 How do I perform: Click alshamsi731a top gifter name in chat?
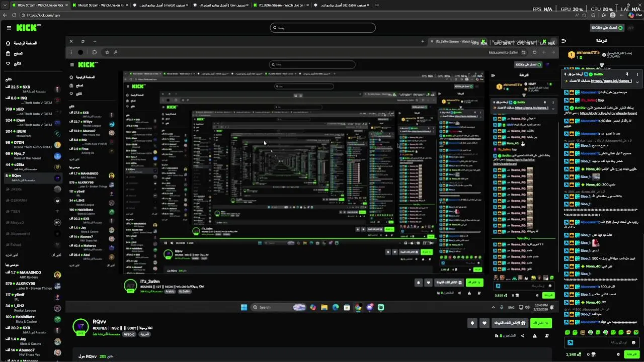coord(588,52)
